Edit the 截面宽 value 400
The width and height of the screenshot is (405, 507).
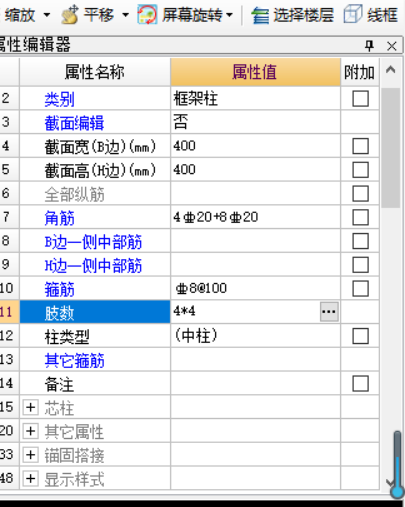pyautogui.click(x=255, y=146)
